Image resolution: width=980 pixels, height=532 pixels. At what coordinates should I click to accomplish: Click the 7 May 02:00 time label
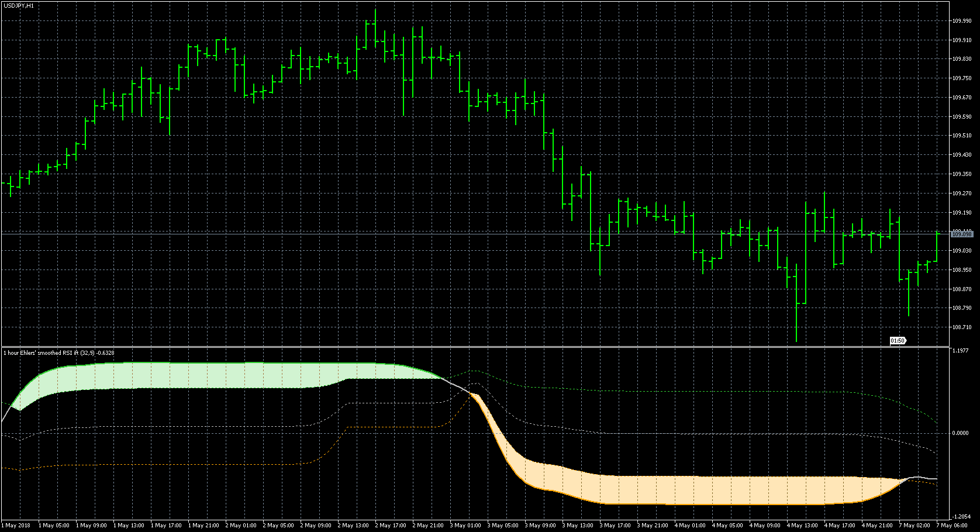click(915, 526)
